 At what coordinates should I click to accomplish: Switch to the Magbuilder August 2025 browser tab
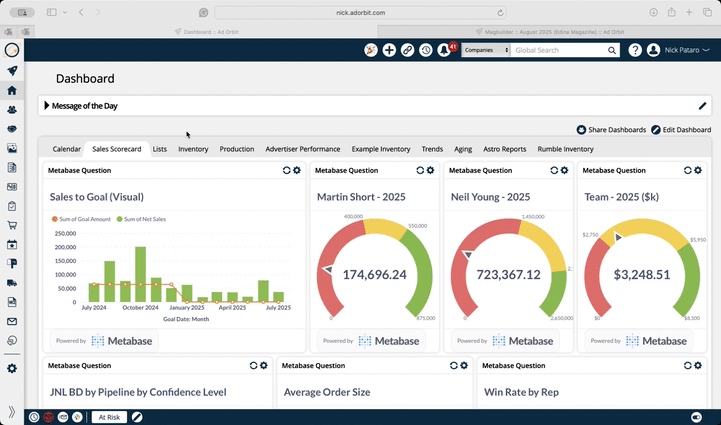(549, 32)
